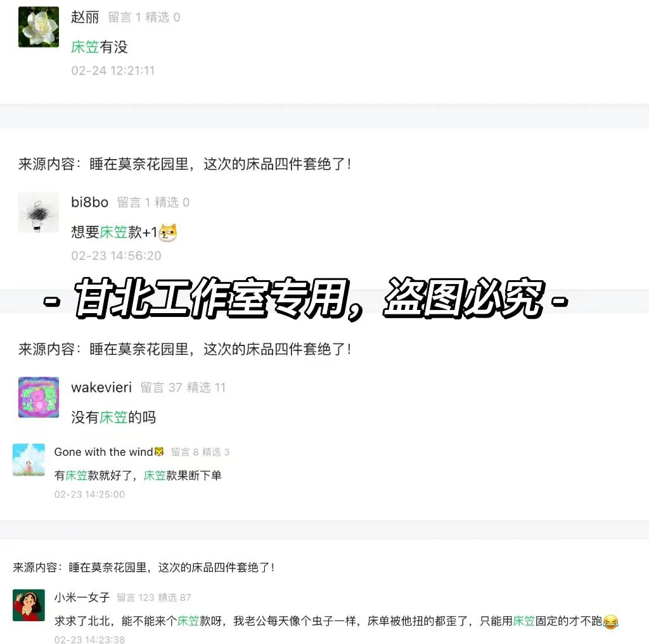Click green 床笠 in 想要床笠款+1 comment
This screenshot has width=649, height=644.
[113, 232]
